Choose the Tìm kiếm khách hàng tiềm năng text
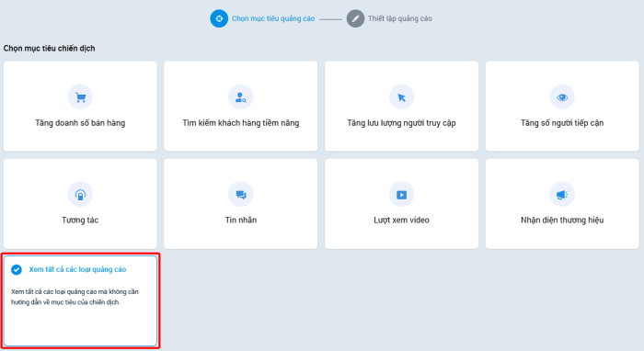 click(241, 123)
